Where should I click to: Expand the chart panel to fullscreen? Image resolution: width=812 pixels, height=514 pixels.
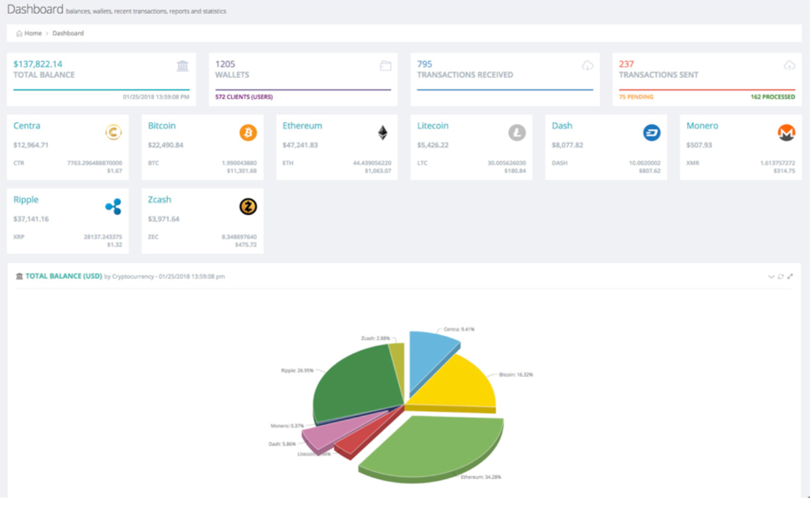(x=790, y=276)
